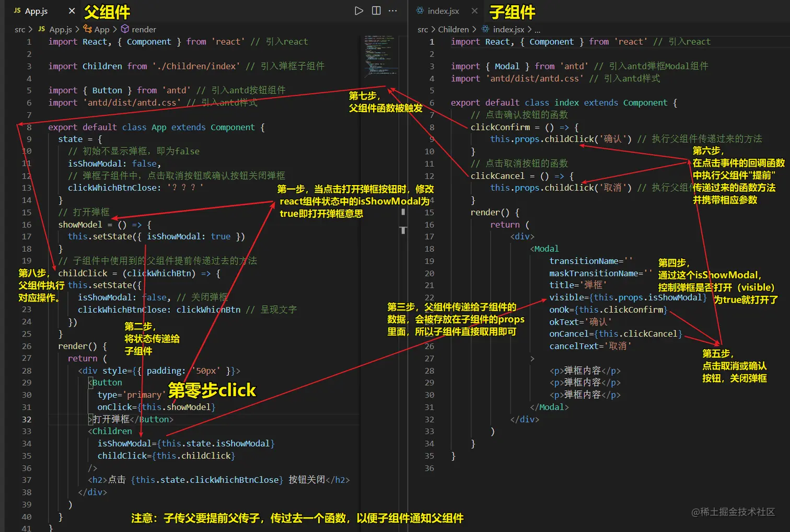Open render breadcrumb symbol dropdown
Viewport: 790px width, 532px height.
click(x=144, y=29)
